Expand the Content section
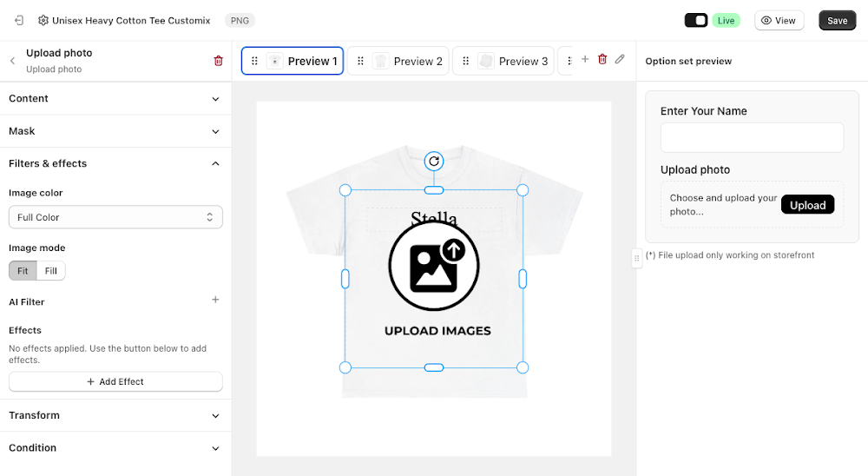 pos(115,99)
